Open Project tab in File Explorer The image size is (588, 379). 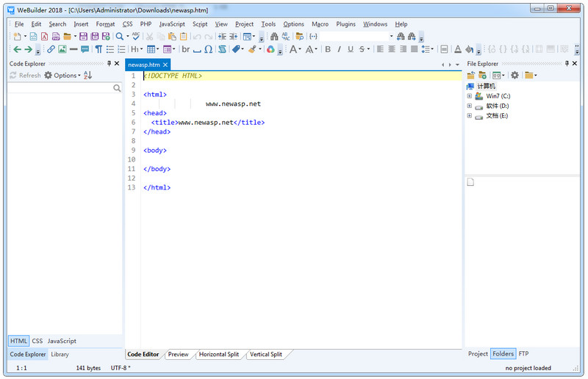tap(478, 353)
